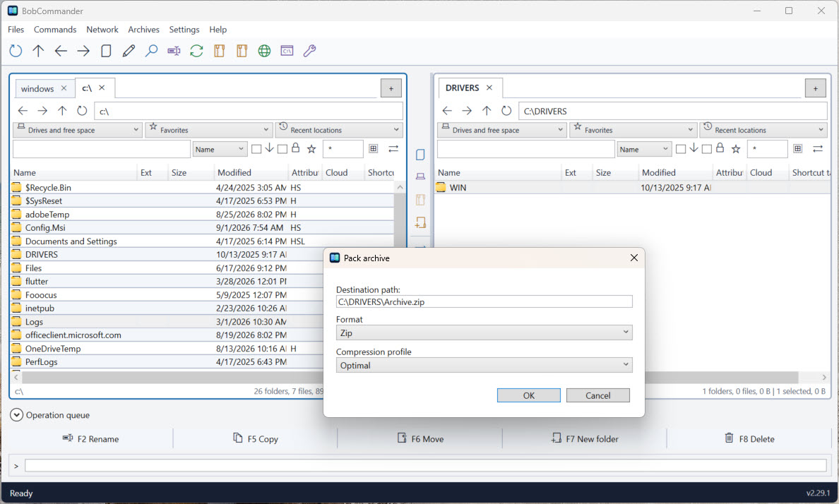839x504 pixels.
Task: Toggle the star favorite icon in c:\ panel
Action: tap(311, 149)
